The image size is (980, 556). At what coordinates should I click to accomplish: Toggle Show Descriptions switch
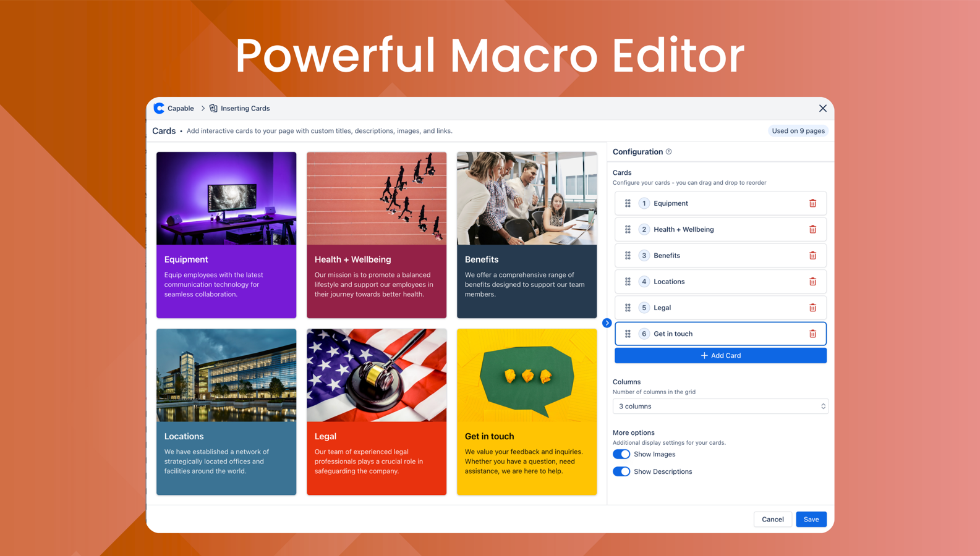[621, 471]
